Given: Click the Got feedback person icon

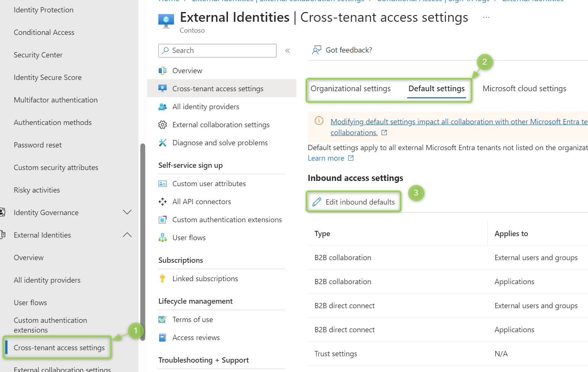Looking at the screenshot, I should pyautogui.click(x=317, y=50).
